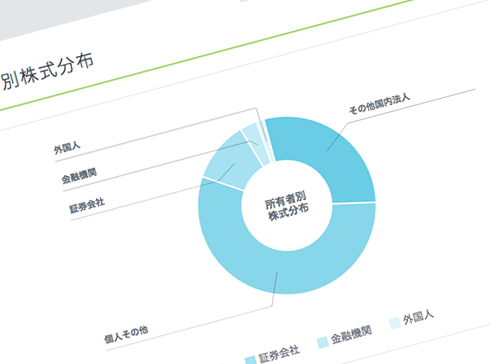Click the 証券会社 legend text at bottom
490x364 pixels.
coord(279,354)
